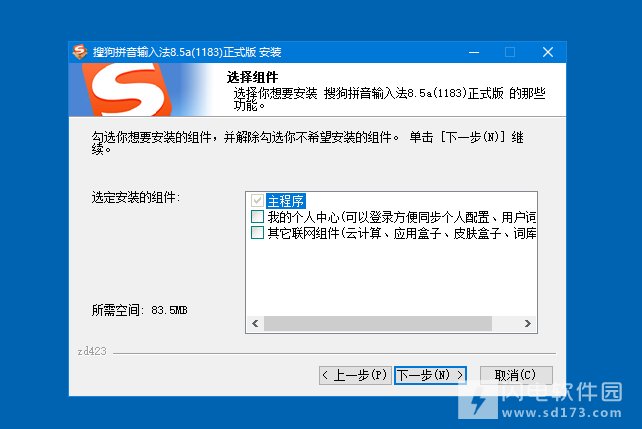Click the 所需空间: 83.5MB text

click(x=139, y=310)
